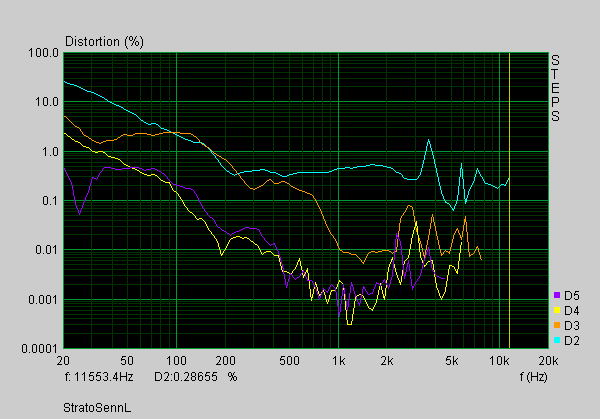Click the 10k frequency axis label
The width and height of the screenshot is (600, 419).
click(499, 361)
